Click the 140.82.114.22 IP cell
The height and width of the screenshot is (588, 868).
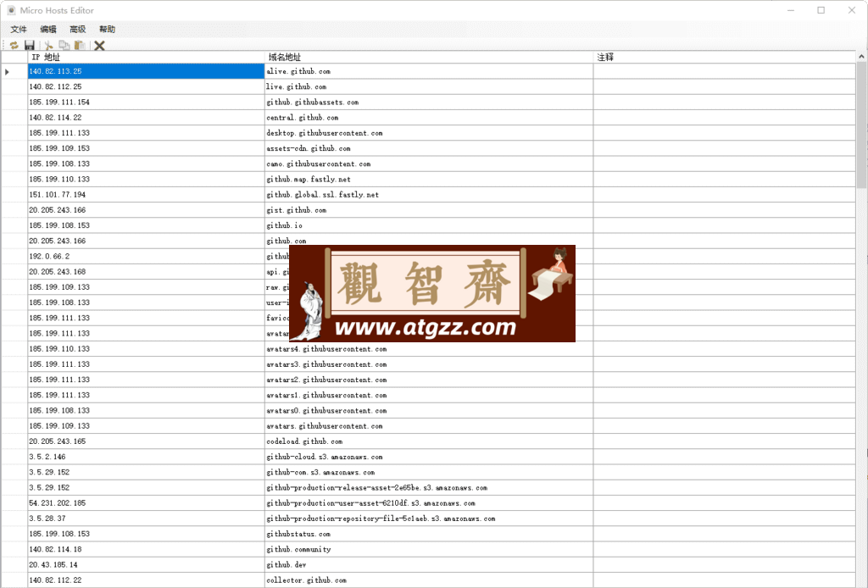146,118
